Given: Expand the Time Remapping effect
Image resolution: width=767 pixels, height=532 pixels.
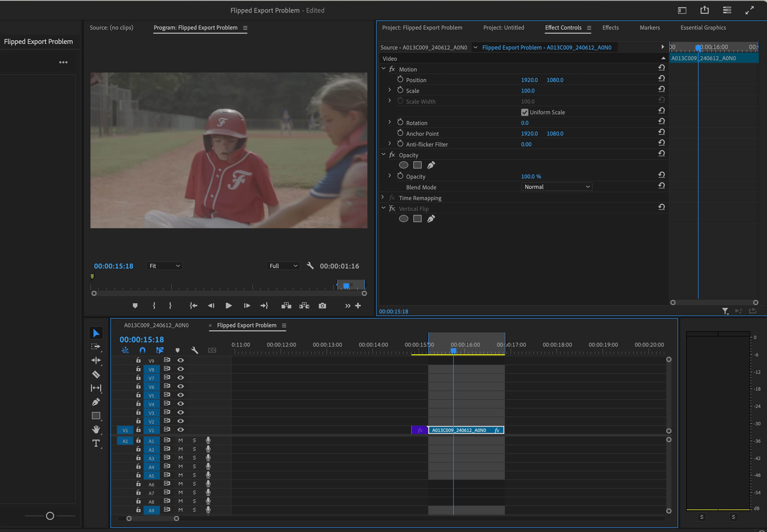Looking at the screenshot, I should point(383,198).
